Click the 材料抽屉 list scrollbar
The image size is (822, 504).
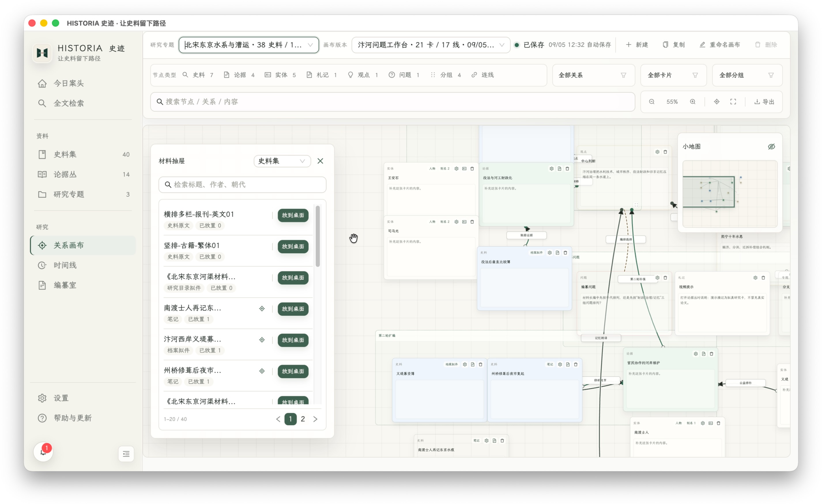(x=318, y=236)
